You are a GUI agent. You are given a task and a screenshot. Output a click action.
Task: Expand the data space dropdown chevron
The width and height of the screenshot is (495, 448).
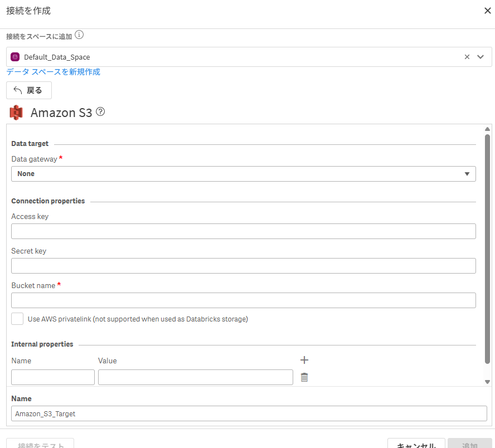[481, 57]
